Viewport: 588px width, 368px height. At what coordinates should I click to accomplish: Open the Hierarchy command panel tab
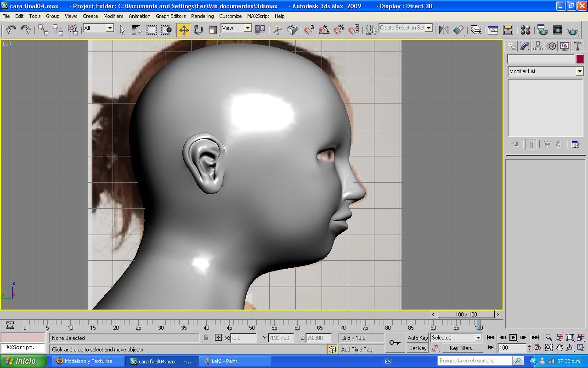point(538,46)
